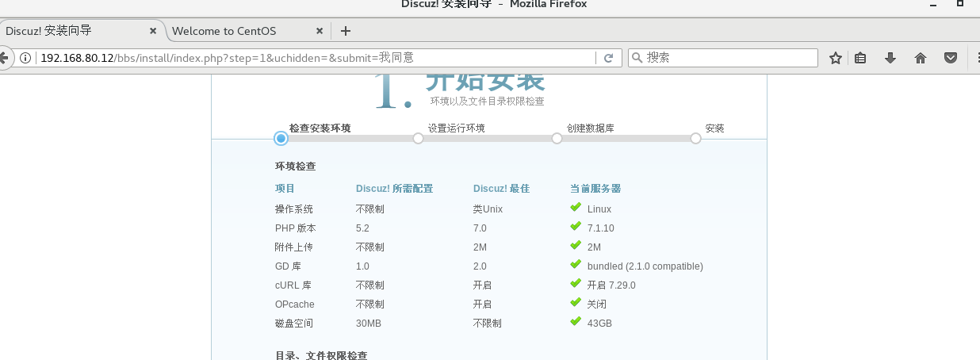Close the Welcome to CentOS tab
Viewport: 980px width, 360px height.
pos(320,31)
